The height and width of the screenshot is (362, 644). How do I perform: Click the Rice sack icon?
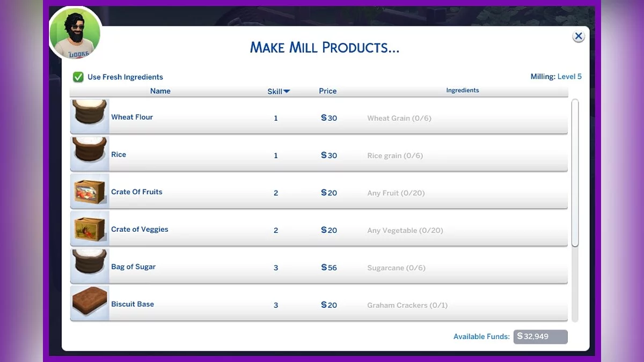[x=90, y=154]
